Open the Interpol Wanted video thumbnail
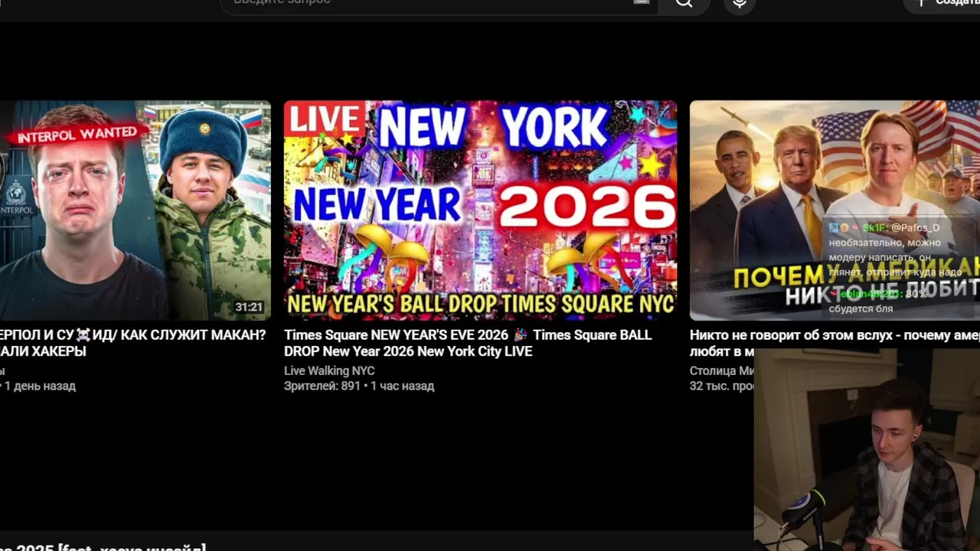The width and height of the screenshot is (980, 551). click(136, 210)
